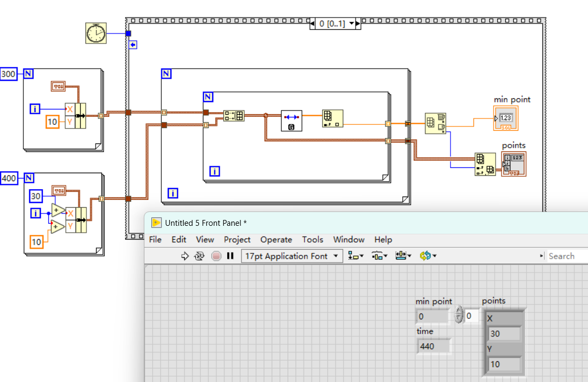
Task: Select the orange constant 10 in the top loop
Action: click(x=53, y=122)
